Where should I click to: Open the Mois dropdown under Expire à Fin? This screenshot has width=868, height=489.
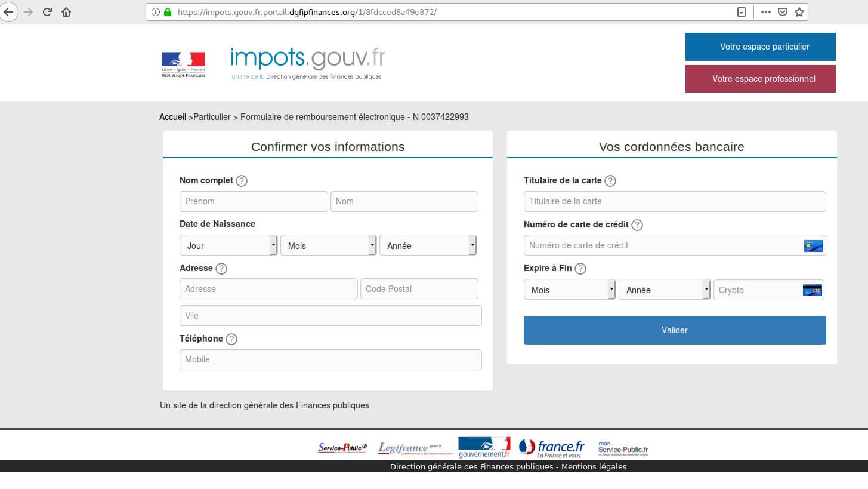(569, 290)
